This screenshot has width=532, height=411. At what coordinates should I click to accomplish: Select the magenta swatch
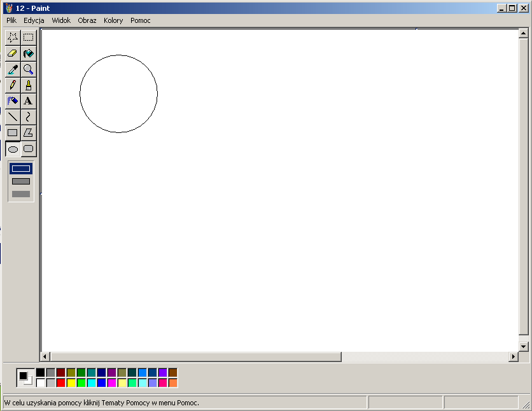pyautogui.click(x=111, y=383)
